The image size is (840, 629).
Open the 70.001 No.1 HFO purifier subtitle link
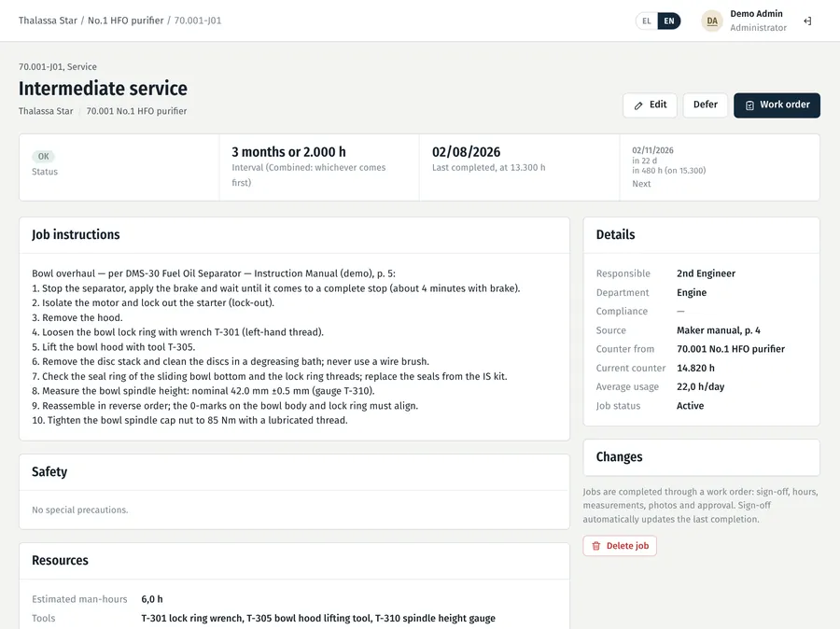136,111
